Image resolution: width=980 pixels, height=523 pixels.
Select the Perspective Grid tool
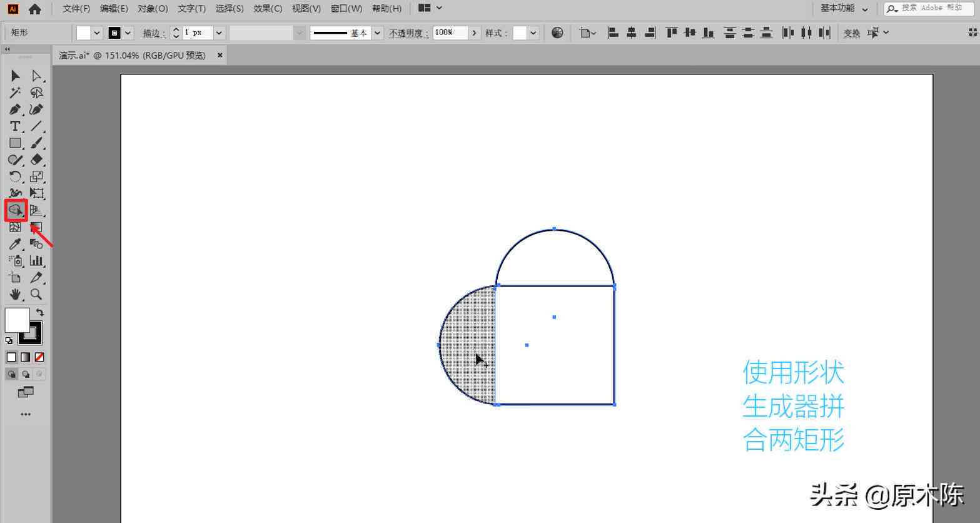[37, 211]
